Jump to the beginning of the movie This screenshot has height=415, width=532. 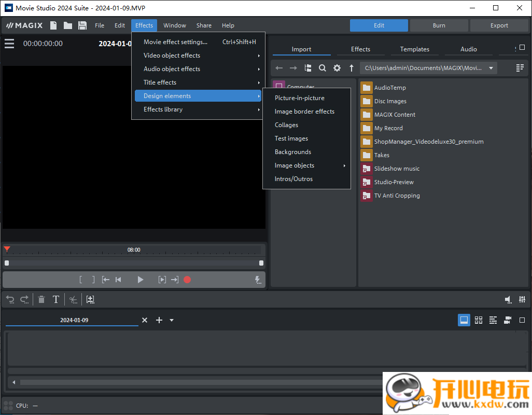(x=118, y=280)
